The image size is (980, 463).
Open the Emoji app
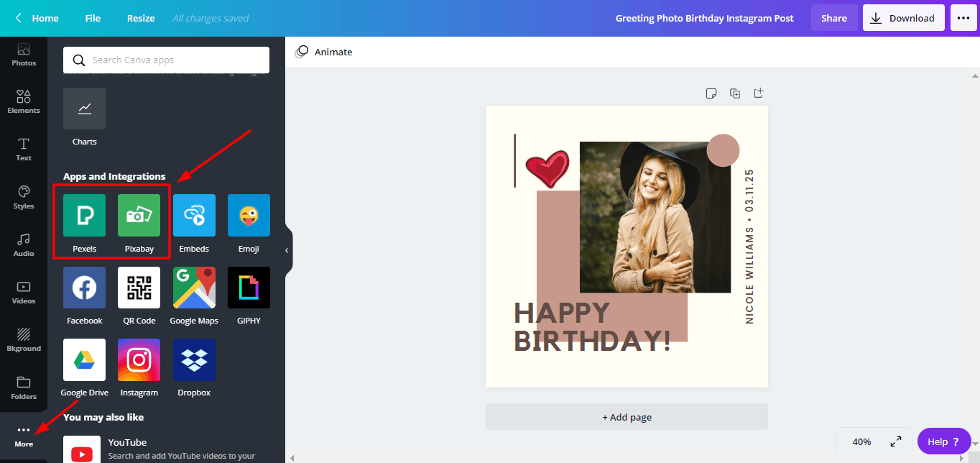249,216
